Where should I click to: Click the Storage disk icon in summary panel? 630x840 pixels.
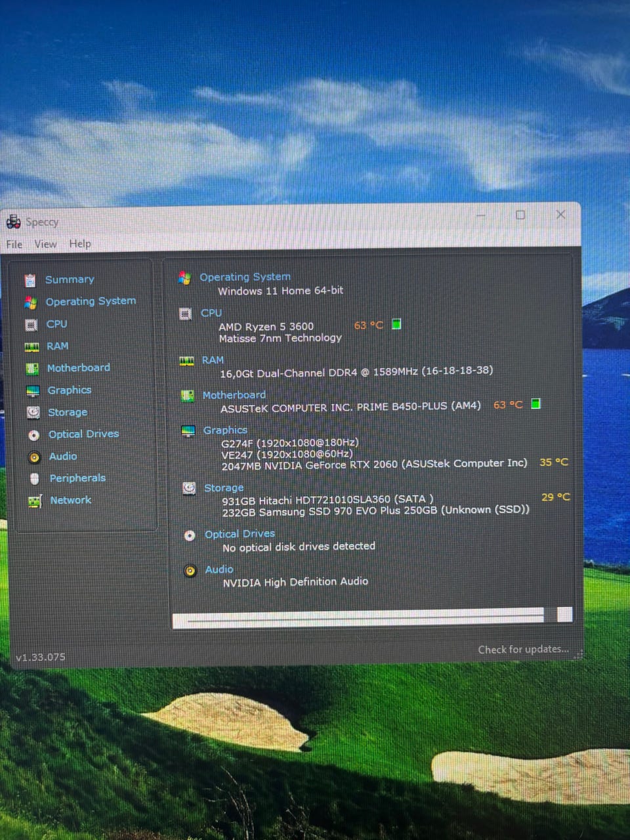[189, 488]
